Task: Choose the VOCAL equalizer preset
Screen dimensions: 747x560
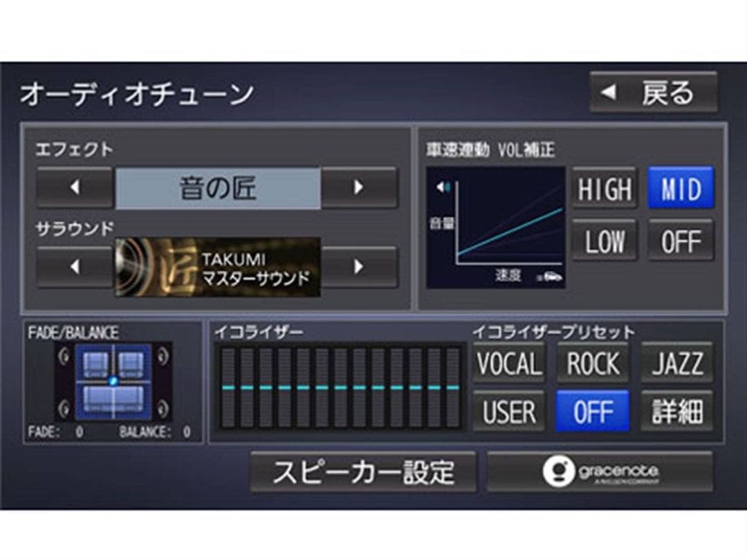Action: (509, 364)
